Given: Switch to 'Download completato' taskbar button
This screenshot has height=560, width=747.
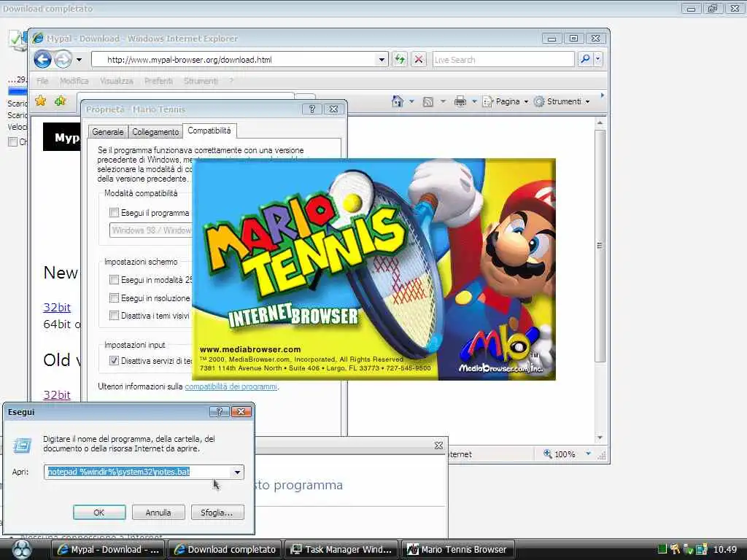Looking at the screenshot, I should (225, 549).
